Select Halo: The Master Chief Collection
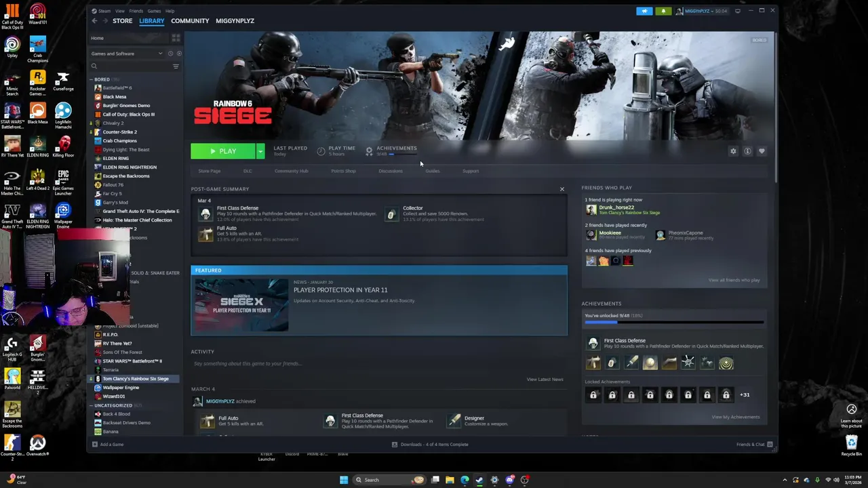 point(137,220)
